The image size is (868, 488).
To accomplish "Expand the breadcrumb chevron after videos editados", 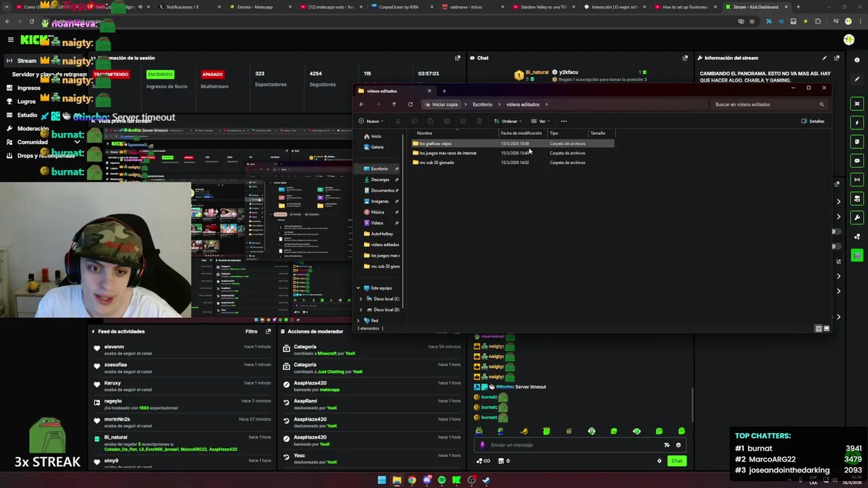I will 547,104.
